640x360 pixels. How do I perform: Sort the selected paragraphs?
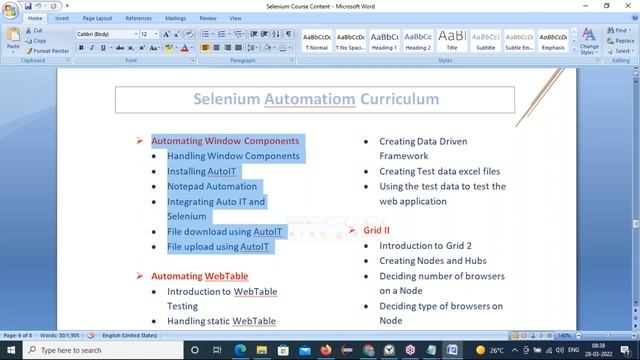276,34
